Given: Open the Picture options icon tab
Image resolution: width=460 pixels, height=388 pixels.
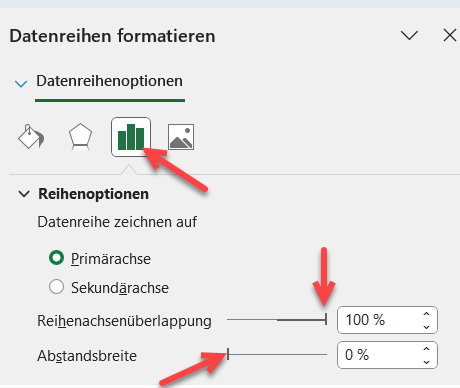Looking at the screenshot, I should click(x=181, y=137).
